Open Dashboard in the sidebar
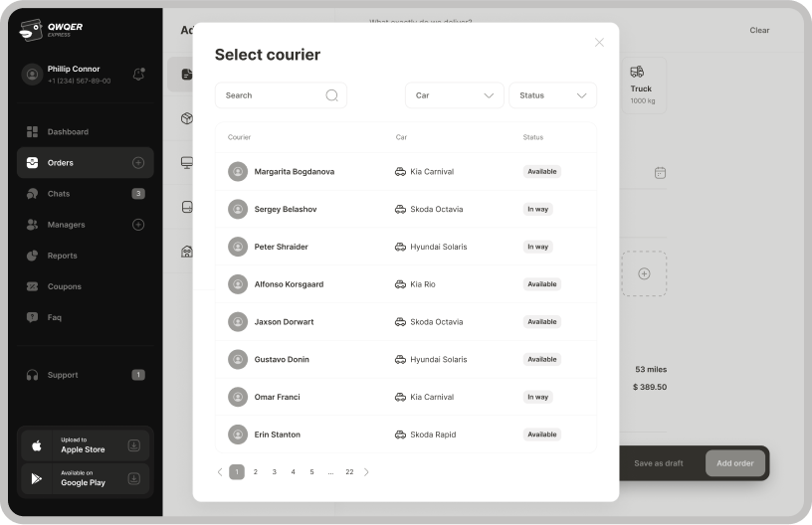 [x=68, y=132]
